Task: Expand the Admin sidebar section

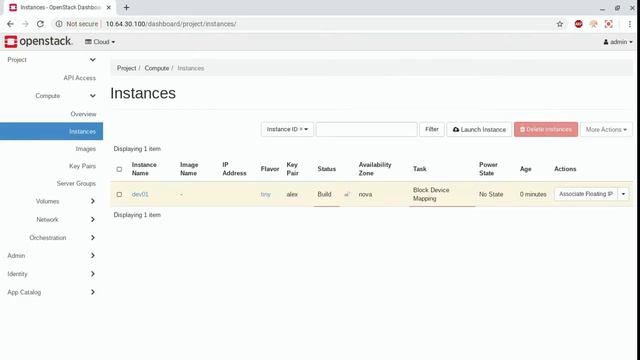Action: coord(93,256)
